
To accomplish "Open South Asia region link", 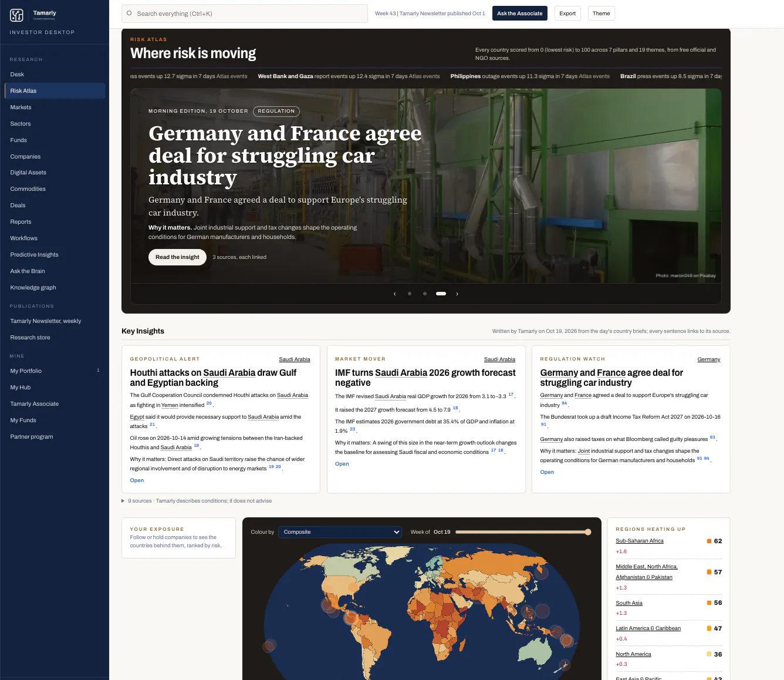I will tap(629, 603).
